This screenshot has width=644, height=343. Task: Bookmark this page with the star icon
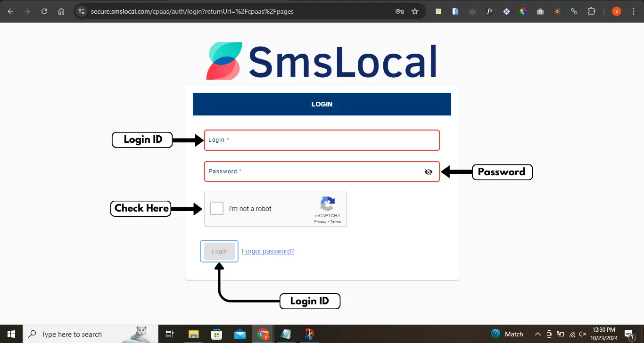415,11
